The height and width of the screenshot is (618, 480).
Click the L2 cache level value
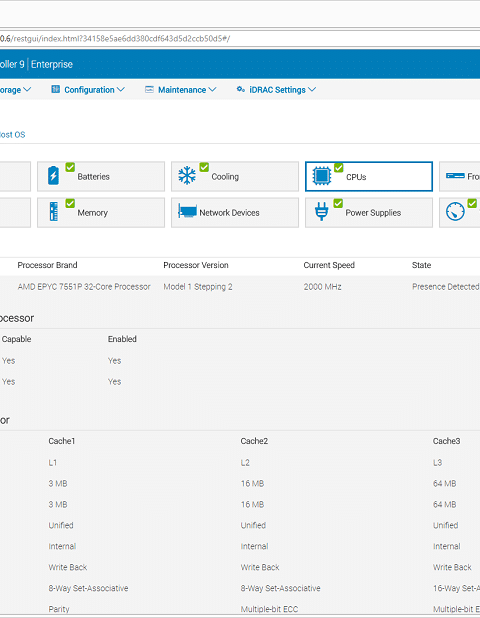click(245, 463)
